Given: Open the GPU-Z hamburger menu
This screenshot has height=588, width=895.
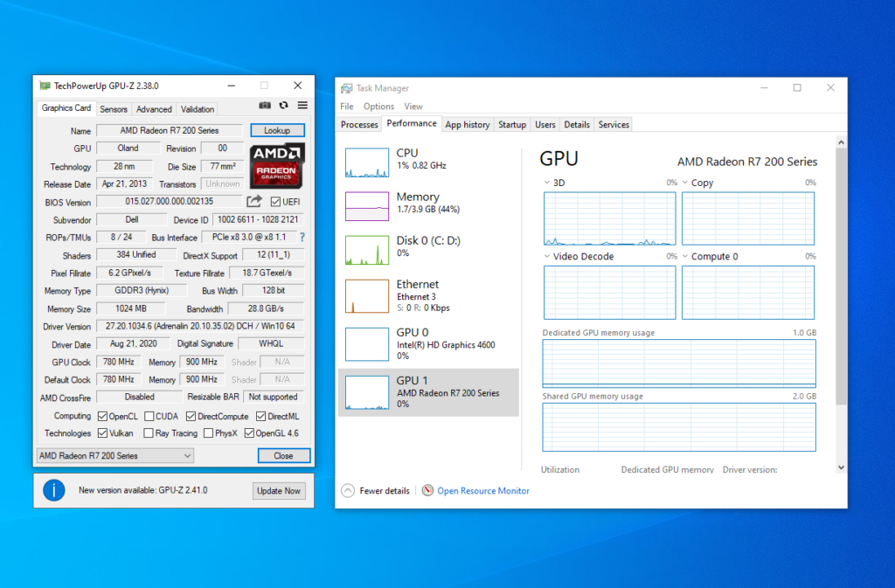Looking at the screenshot, I should [302, 106].
